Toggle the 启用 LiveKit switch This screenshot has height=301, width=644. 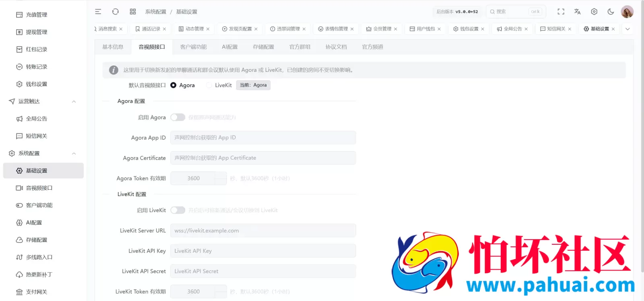pyautogui.click(x=178, y=210)
